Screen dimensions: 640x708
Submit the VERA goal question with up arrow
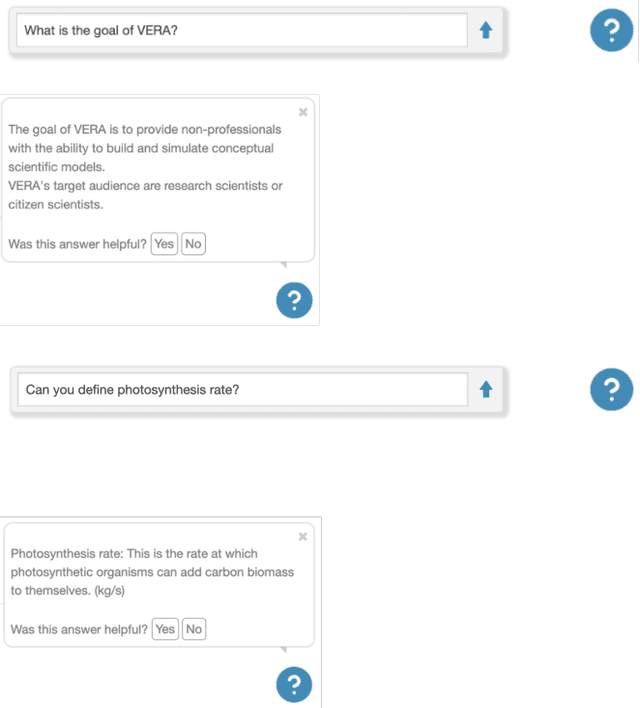486,30
